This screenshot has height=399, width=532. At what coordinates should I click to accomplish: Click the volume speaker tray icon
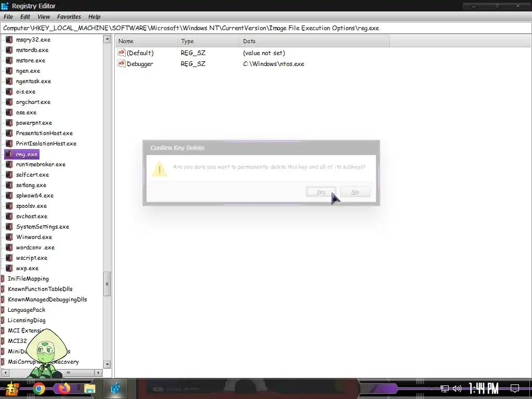point(457,389)
